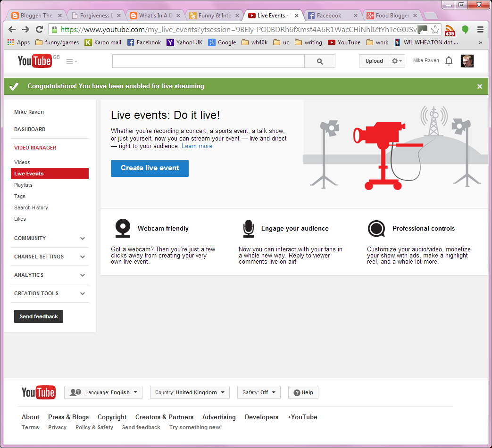Dismiss the green congratulations banner

[479, 86]
